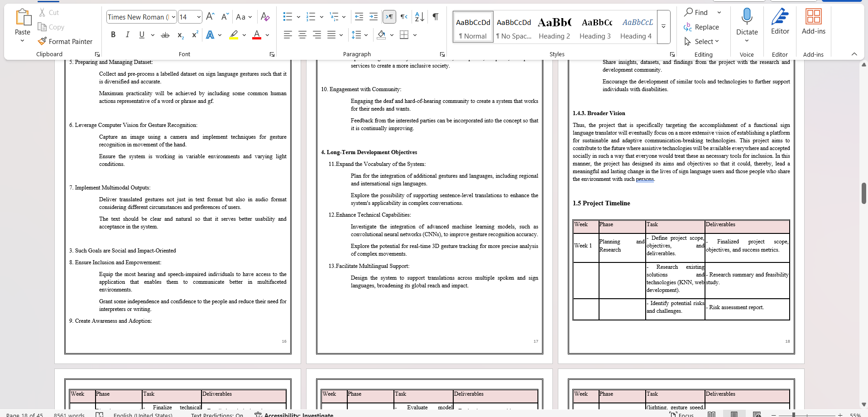Toggle italic formatting

[x=127, y=34]
